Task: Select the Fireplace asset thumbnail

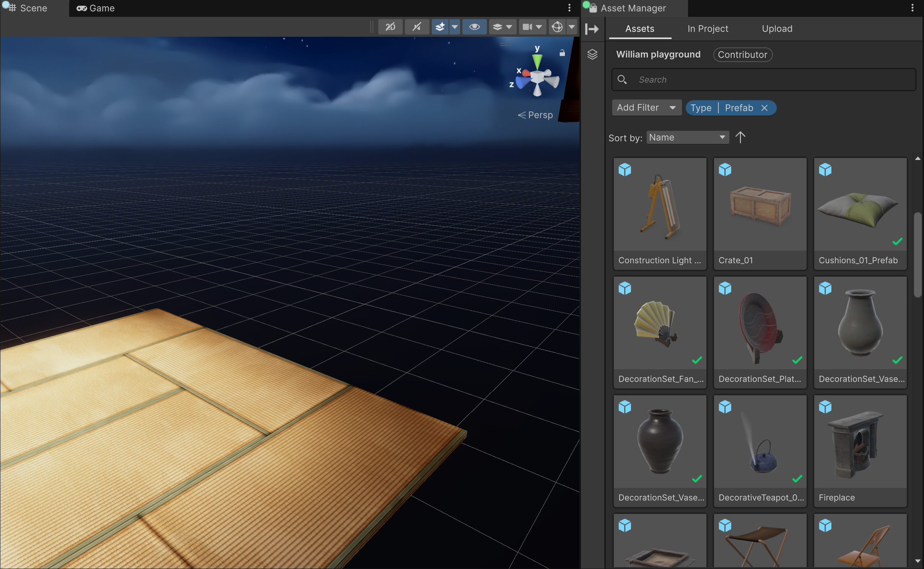Action: (x=861, y=442)
